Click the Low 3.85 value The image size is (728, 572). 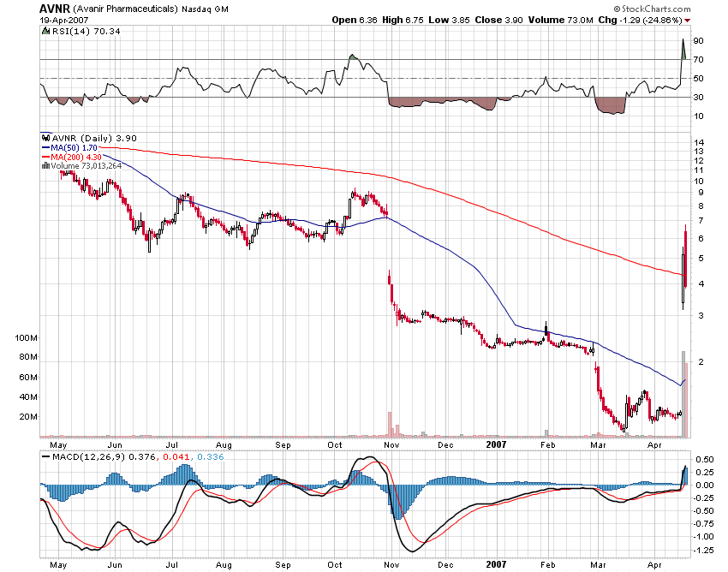click(449, 20)
